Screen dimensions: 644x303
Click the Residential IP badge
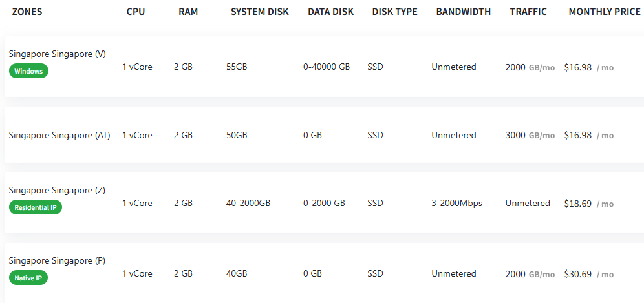point(36,207)
